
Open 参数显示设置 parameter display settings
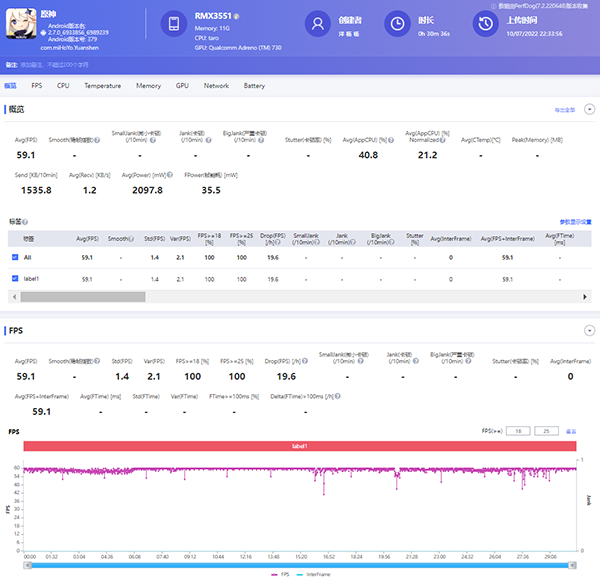(x=575, y=221)
